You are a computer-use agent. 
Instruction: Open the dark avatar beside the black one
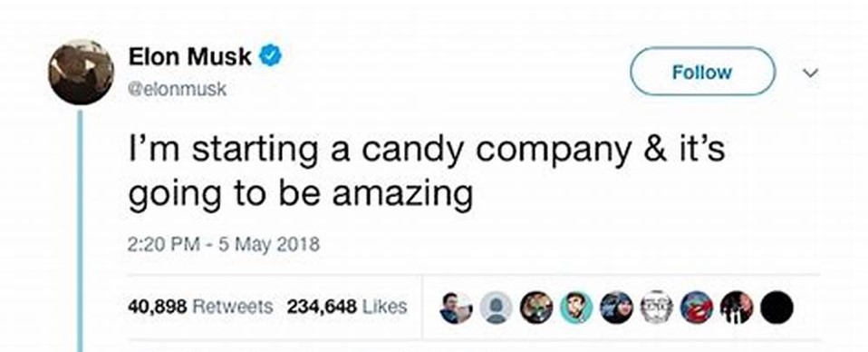tap(737, 308)
